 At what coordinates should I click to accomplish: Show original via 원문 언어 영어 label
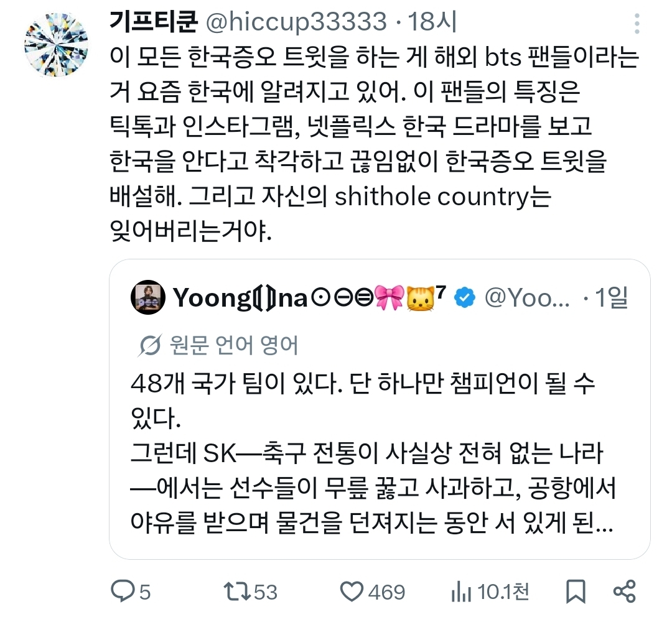(233, 345)
